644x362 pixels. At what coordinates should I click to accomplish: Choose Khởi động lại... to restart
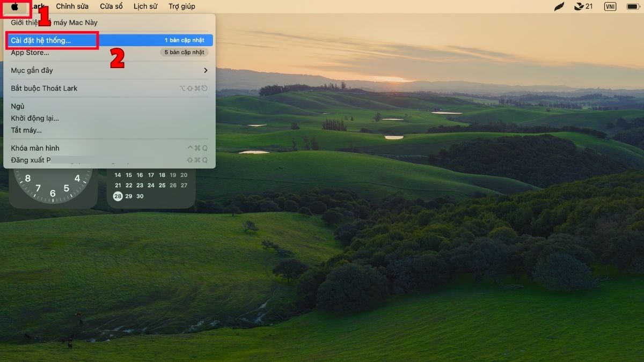coord(109,118)
